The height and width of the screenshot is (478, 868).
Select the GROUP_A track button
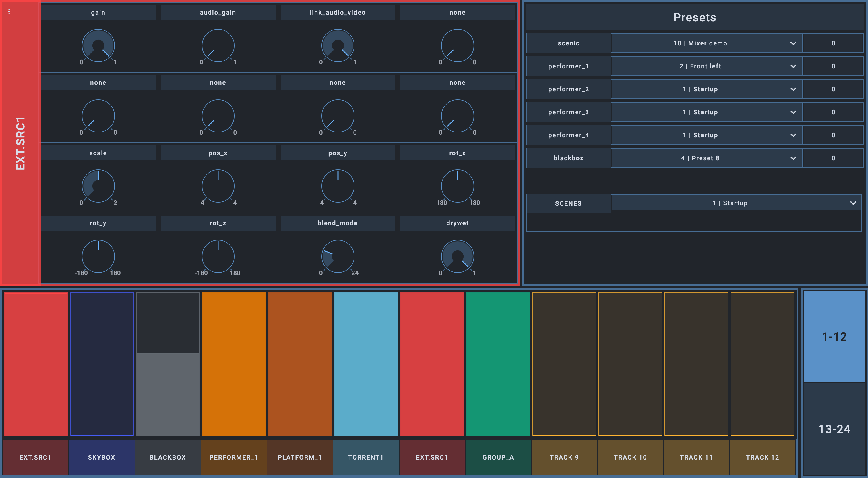pos(498,457)
